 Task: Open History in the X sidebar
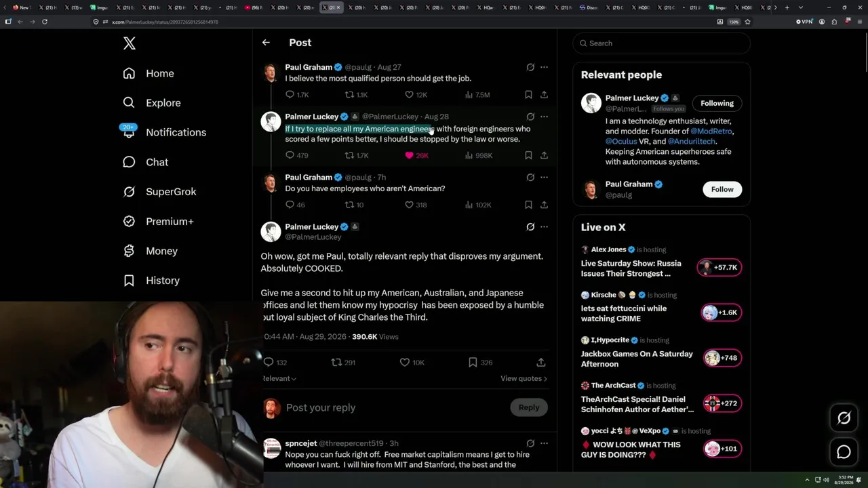[x=151, y=281]
